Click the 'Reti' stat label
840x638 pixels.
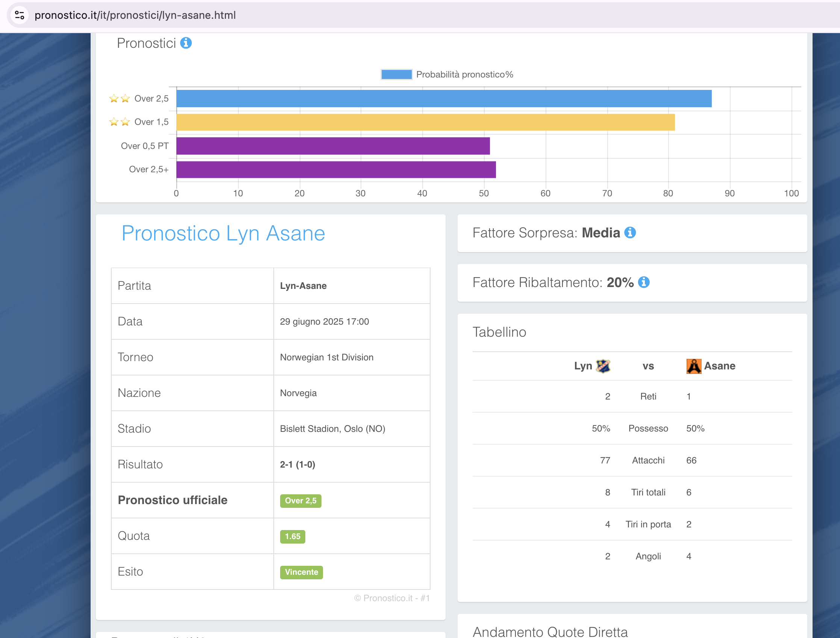point(648,396)
